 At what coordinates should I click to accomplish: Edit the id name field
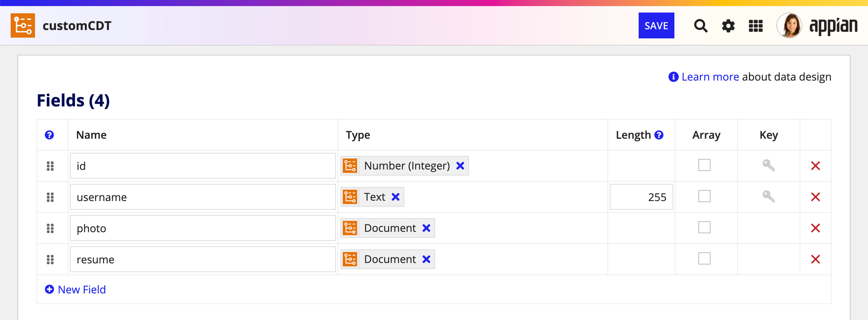[203, 166]
